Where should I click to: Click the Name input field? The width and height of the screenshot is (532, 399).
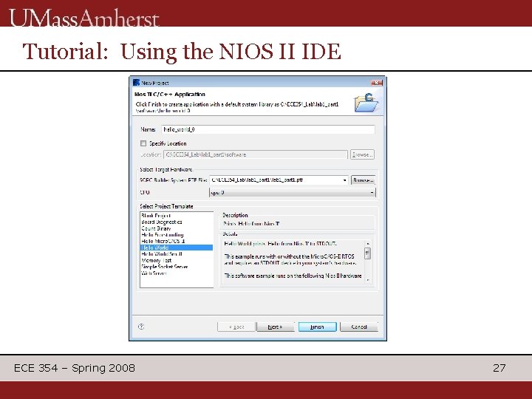[x=268, y=129]
